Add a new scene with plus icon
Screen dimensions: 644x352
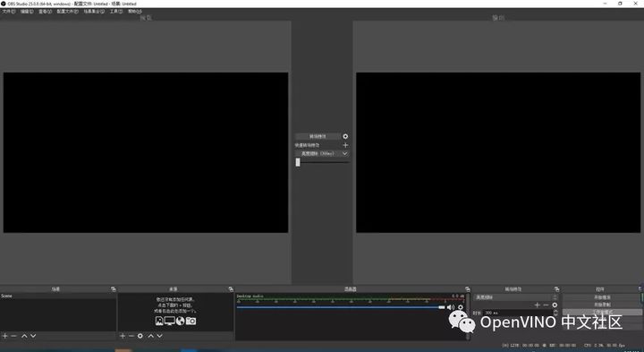coord(5,336)
